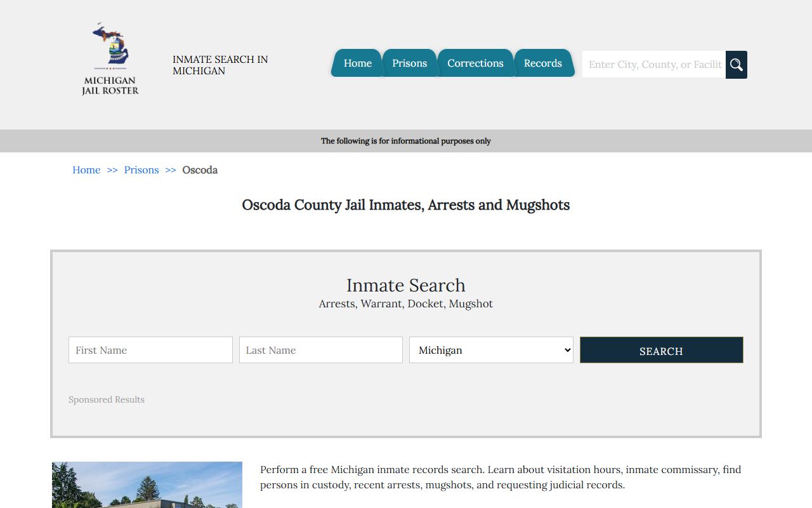This screenshot has width=812, height=508.
Task: Click the jail building photo thumbnail
Action: pos(147,485)
